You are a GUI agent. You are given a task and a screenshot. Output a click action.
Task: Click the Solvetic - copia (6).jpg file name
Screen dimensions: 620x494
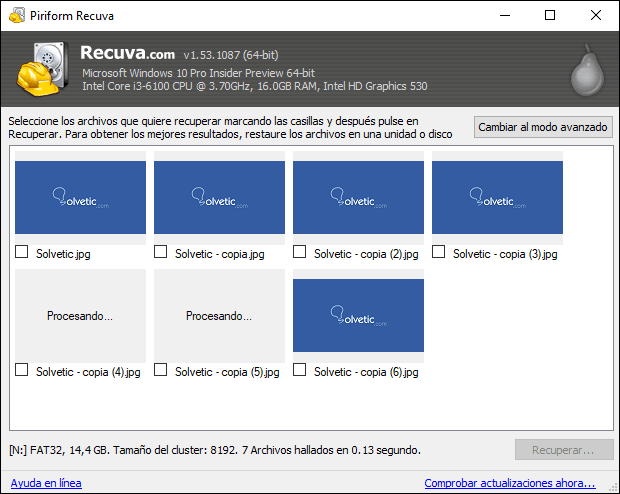[x=366, y=372]
